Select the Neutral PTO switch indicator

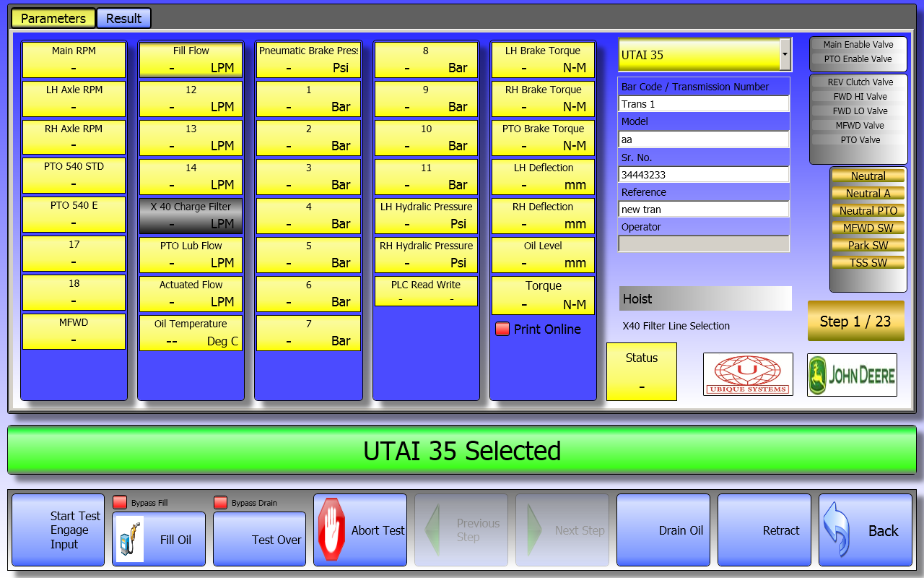click(x=868, y=211)
